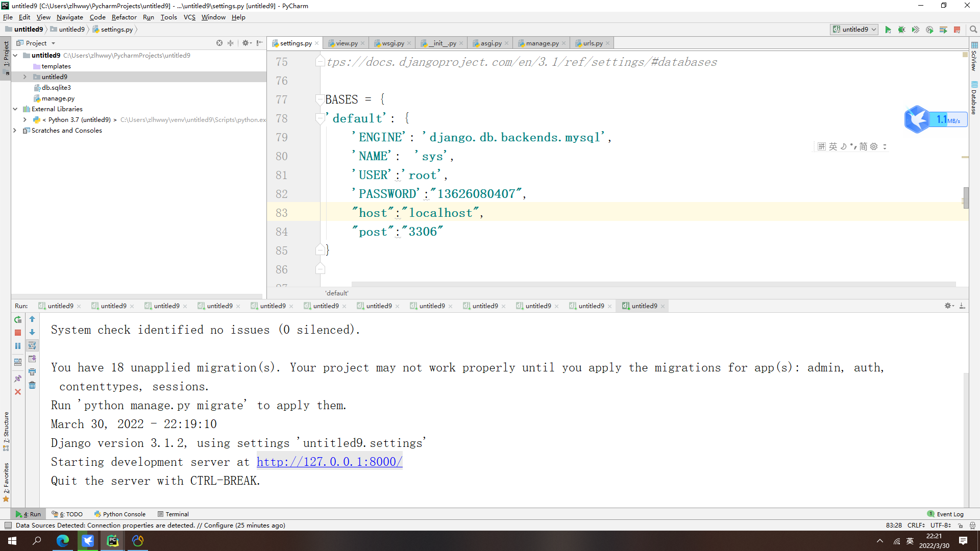Toggle the pin tab icon in Run panel

tap(18, 379)
